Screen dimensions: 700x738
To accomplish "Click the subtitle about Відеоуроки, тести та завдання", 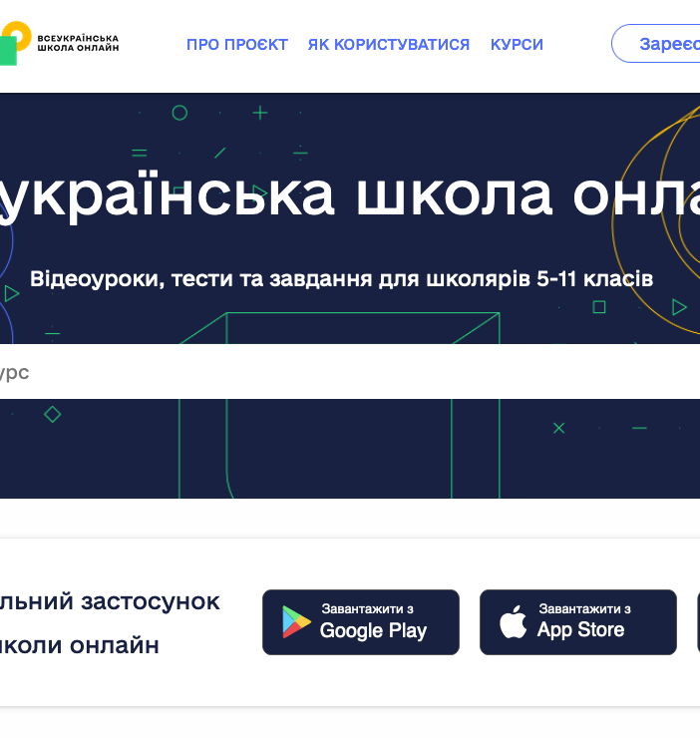I will (341, 279).
